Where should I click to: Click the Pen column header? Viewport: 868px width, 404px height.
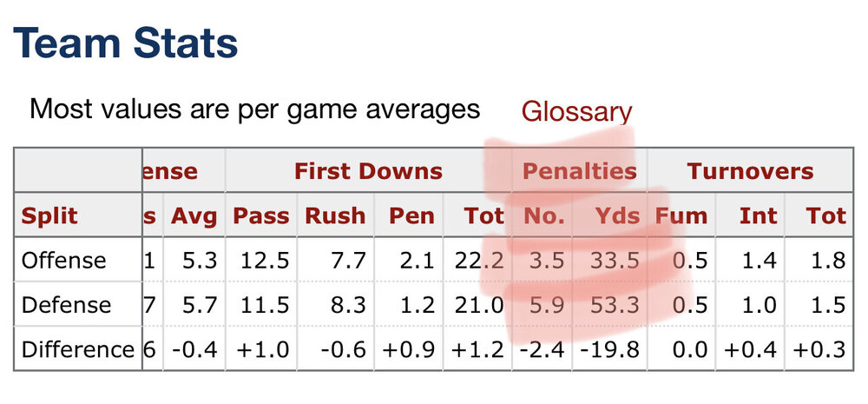point(411,216)
